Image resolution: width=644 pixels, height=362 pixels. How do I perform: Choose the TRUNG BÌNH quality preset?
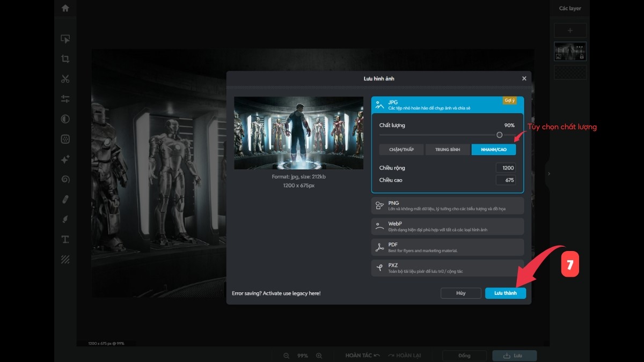point(448,150)
